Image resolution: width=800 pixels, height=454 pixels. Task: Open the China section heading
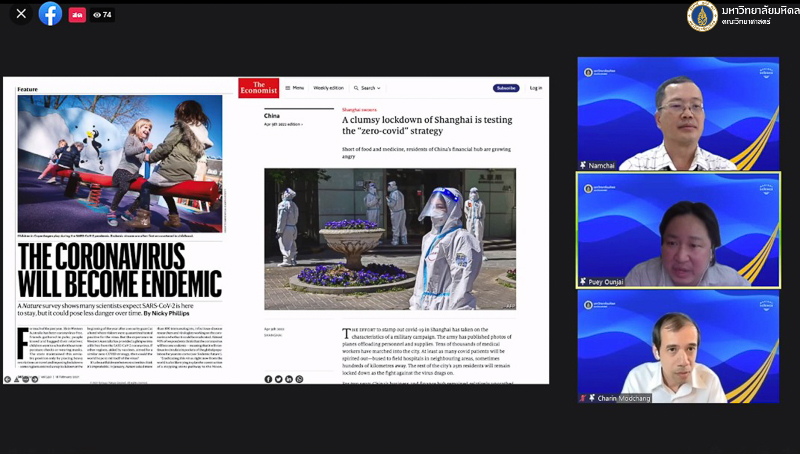click(x=273, y=115)
